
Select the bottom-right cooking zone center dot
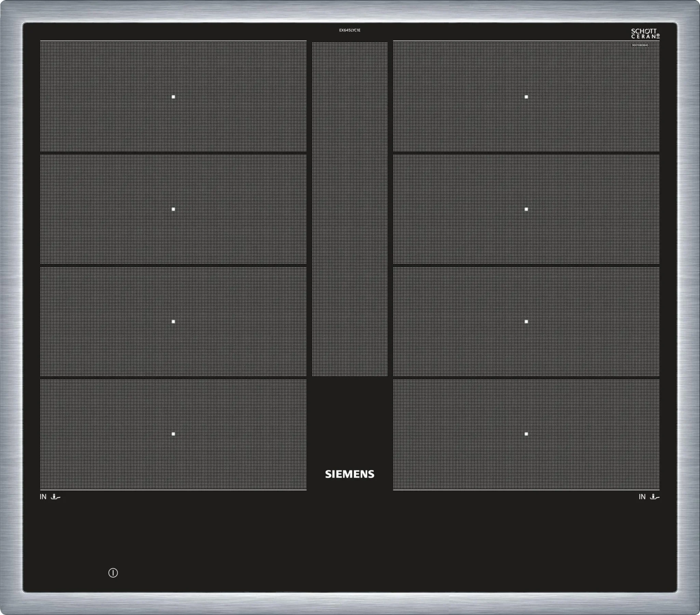pyautogui.click(x=526, y=434)
